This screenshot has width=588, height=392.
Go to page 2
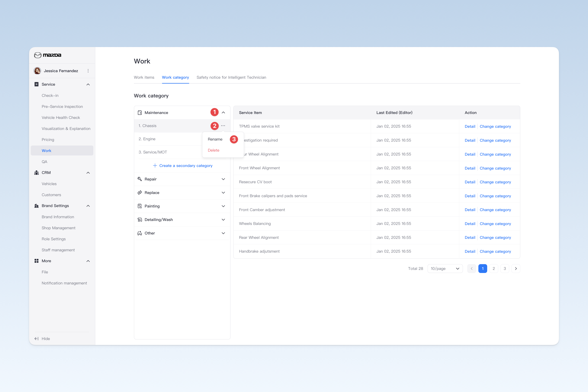[494, 268]
